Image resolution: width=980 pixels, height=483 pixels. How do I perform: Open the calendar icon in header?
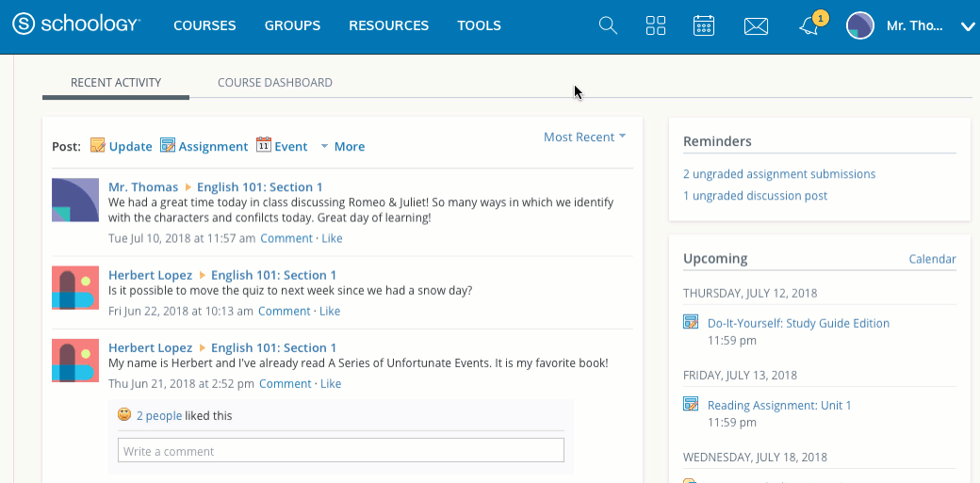coord(704,26)
